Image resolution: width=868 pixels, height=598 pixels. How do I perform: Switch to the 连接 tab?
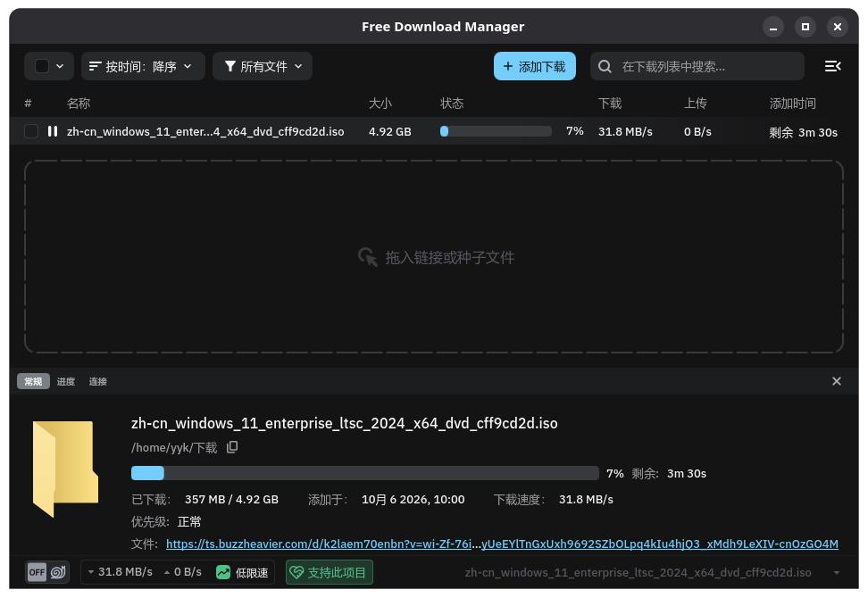[x=98, y=381]
